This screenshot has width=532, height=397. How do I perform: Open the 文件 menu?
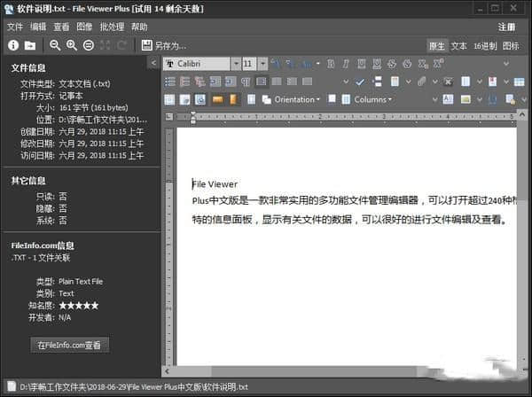[x=14, y=27]
